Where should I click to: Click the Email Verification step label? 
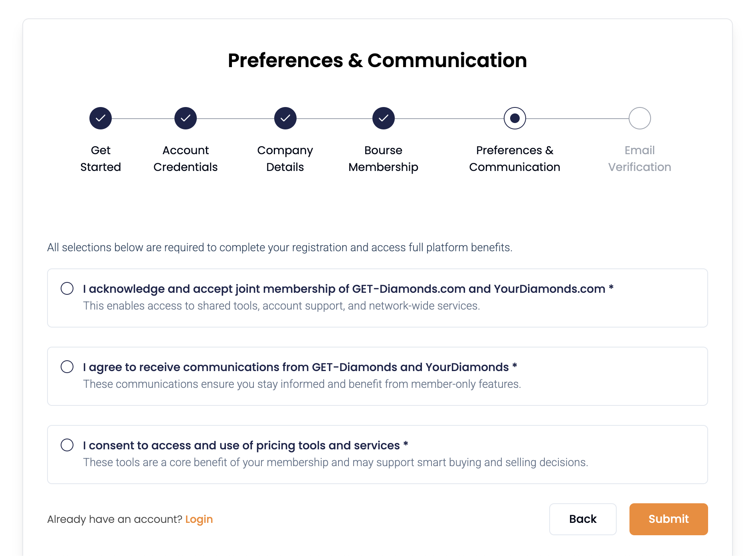[639, 159]
